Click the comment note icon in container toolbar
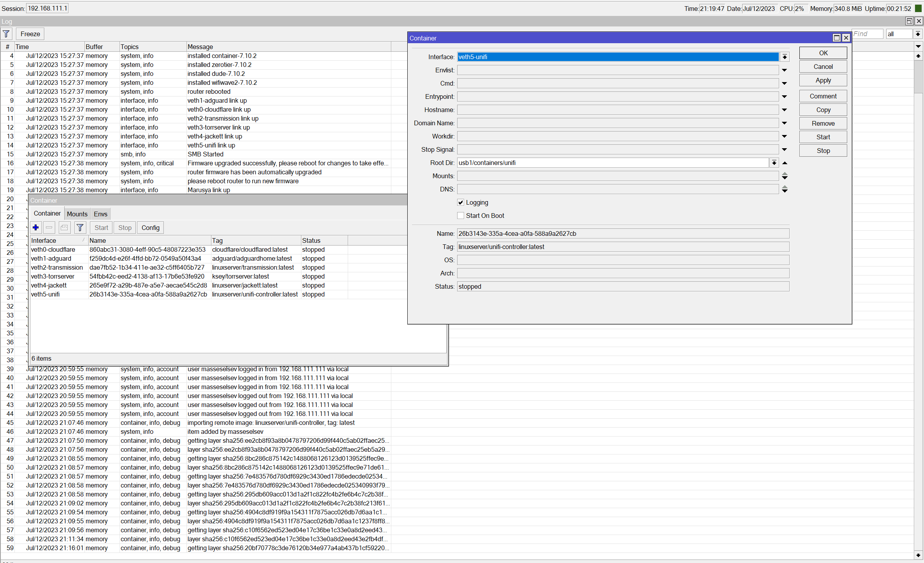 point(65,228)
